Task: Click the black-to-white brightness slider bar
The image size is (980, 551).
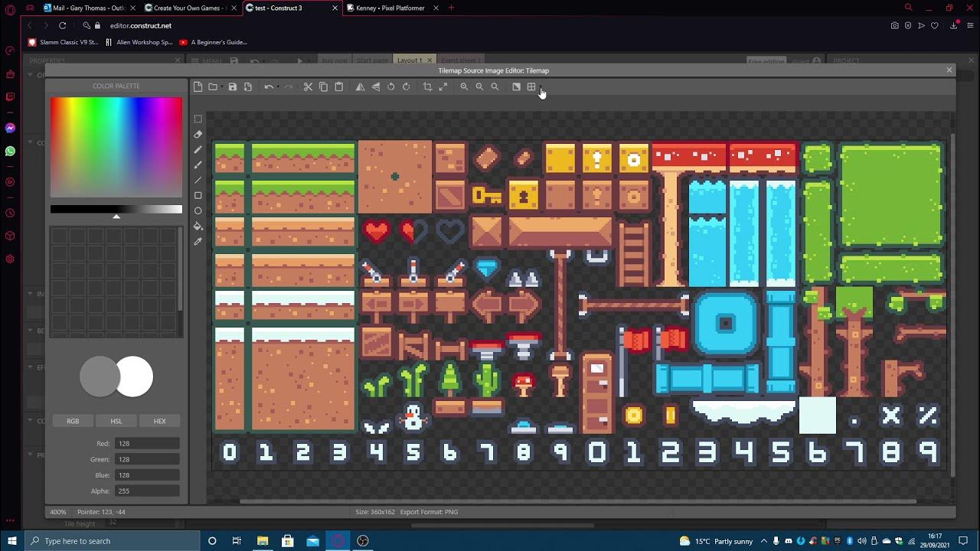Action: pyautogui.click(x=116, y=209)
